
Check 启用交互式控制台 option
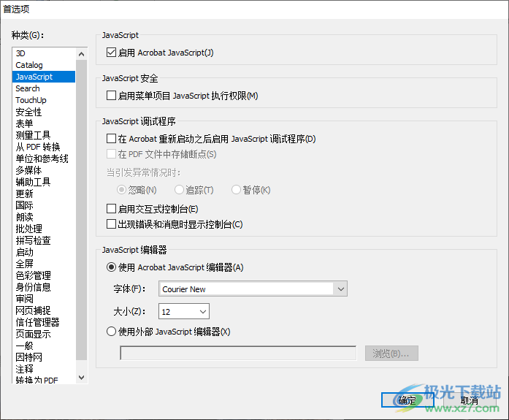click(x=112, y=210)
